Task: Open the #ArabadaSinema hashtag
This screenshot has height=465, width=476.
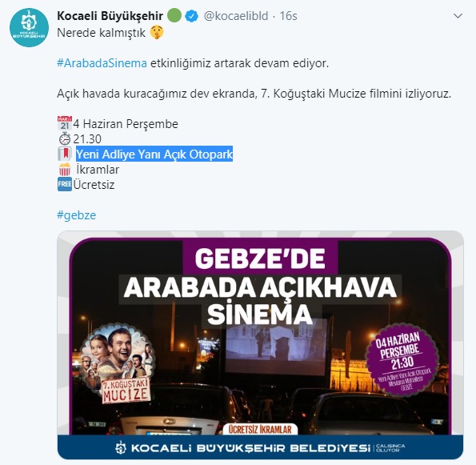Action: pyautogui.click(x=102, y=63)
